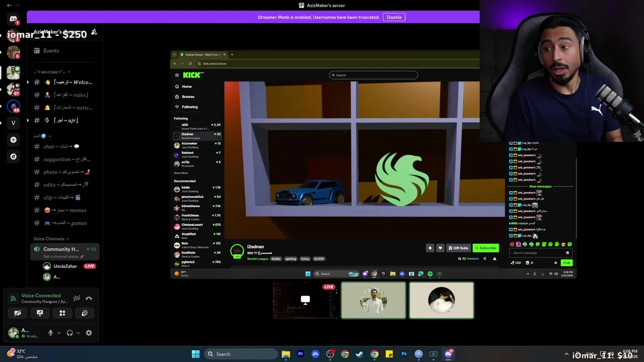This screenshot has width=644, height=362.
Task: Open File Explorer from taskbar
Action: tap(286, 354)
